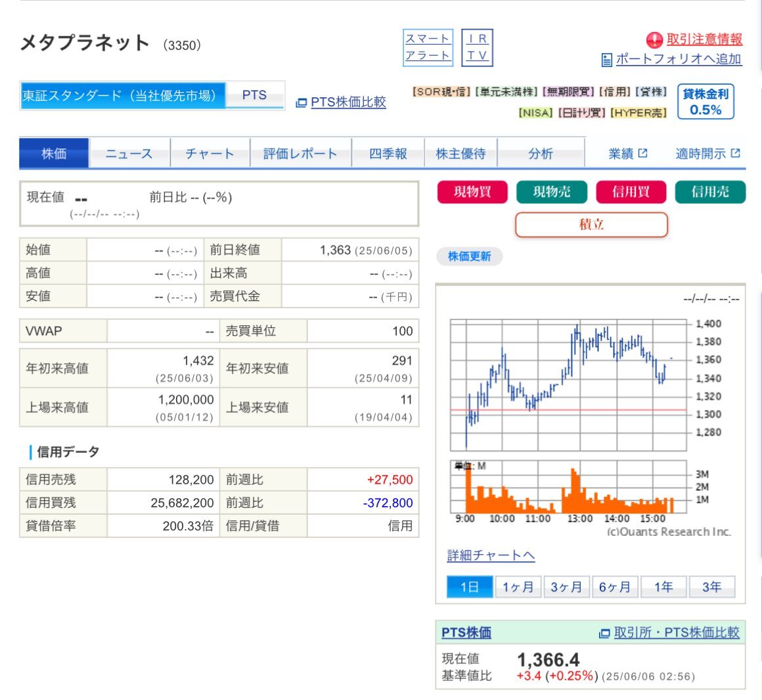The width and height of the screenshot is (762, 700).
Task: Click the red warning icon beside 取引注意情報
Action: pos(654,40)
